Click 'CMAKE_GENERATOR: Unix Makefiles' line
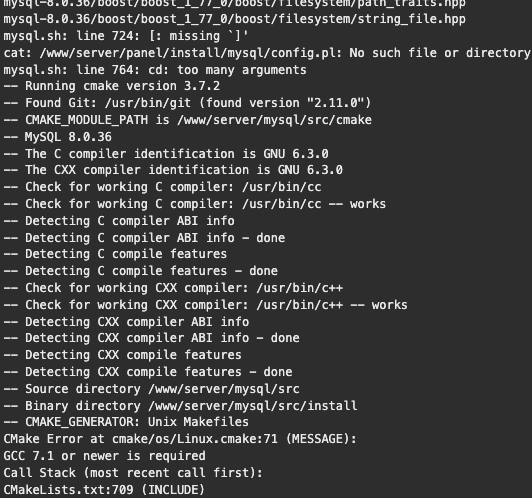Image resolution: width=532 pixels, height=498 pixels. click(x=126, y=422)
